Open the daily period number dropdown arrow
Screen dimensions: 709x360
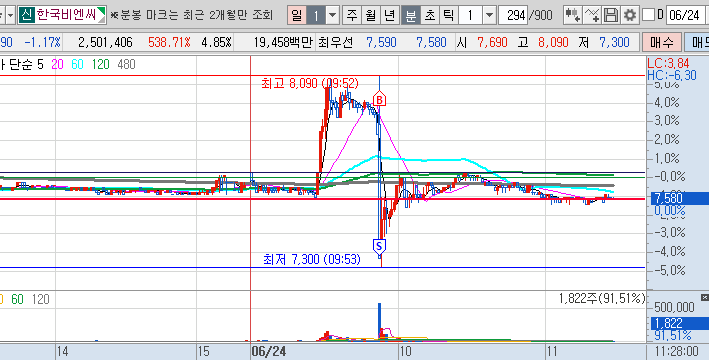pos(332,16)
